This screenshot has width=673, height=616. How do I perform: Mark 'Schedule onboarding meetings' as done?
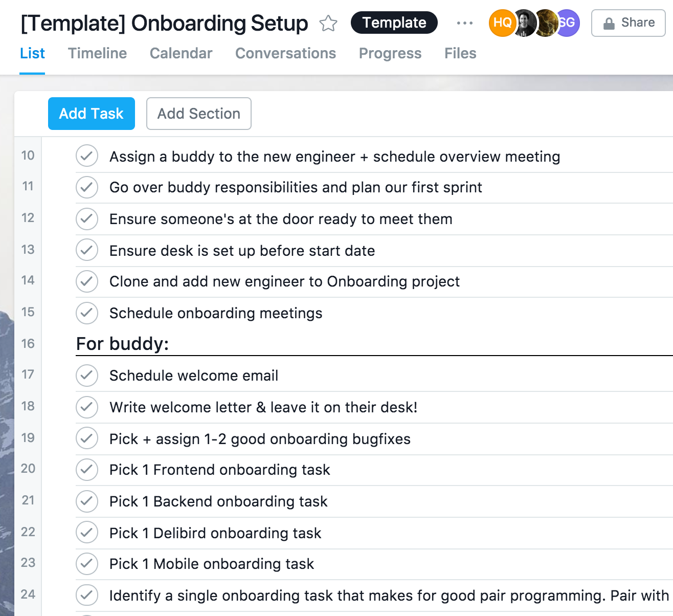click(87, 313)
